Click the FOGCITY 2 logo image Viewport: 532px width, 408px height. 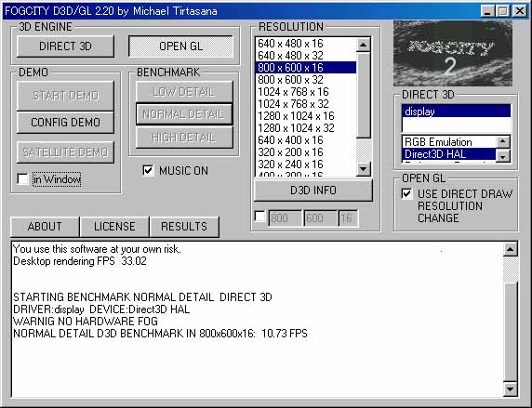(453, 53)
